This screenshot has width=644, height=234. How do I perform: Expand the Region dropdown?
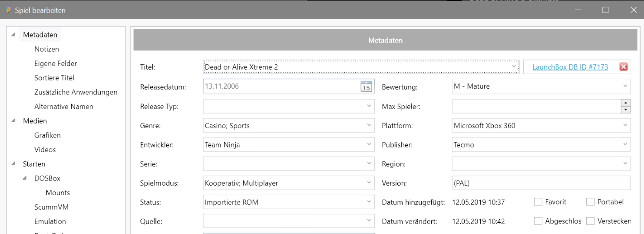coord(625,164)
